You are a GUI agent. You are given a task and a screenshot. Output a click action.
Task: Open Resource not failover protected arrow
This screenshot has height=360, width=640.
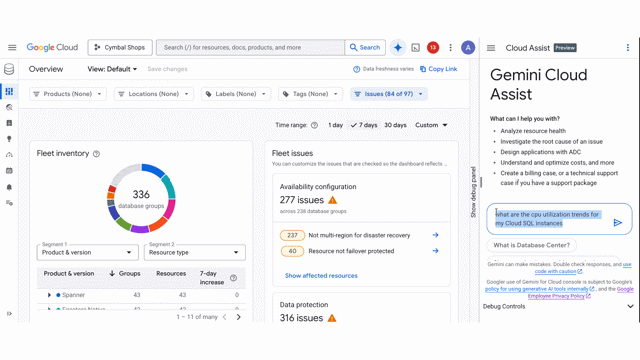pos(436,251)
